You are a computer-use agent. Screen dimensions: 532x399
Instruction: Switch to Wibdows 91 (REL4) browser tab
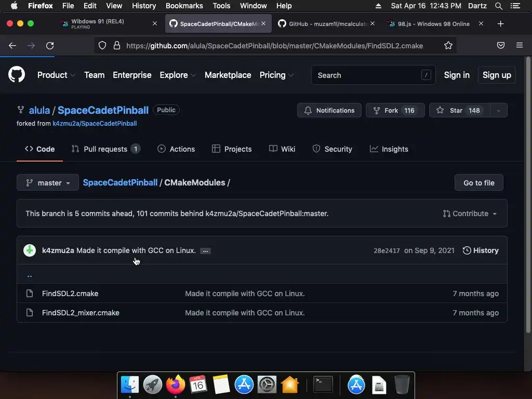coord(109,24)
